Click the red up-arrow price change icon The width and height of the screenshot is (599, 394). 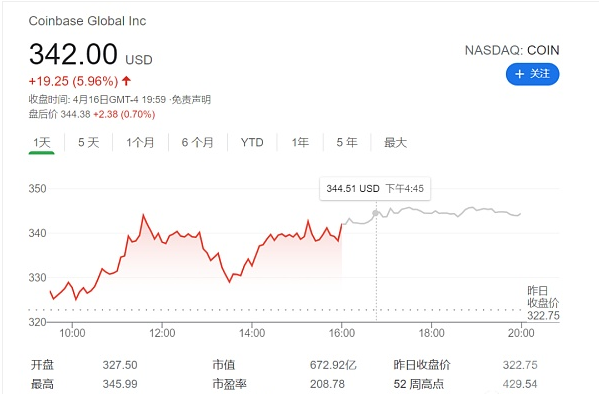click(x=126, y=81)
